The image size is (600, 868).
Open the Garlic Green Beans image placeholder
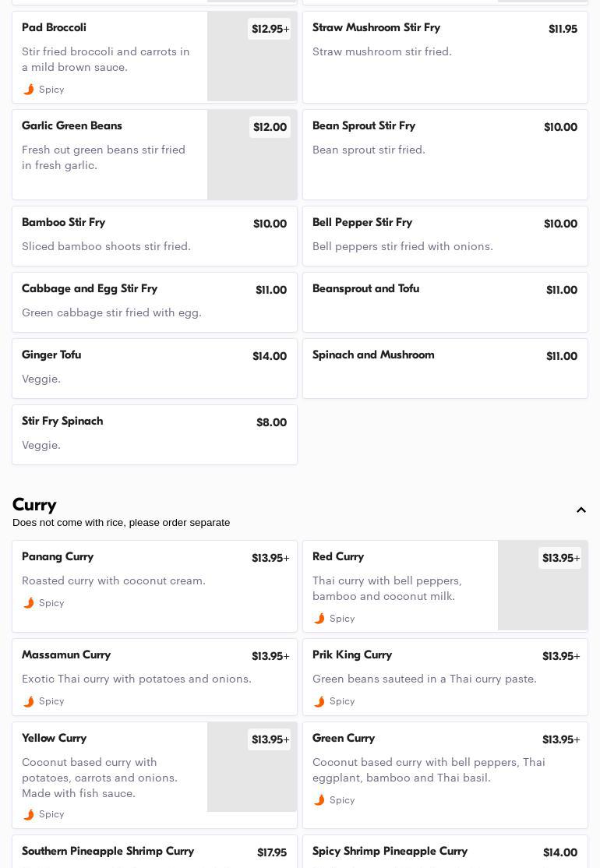click(x=252, y=154)
